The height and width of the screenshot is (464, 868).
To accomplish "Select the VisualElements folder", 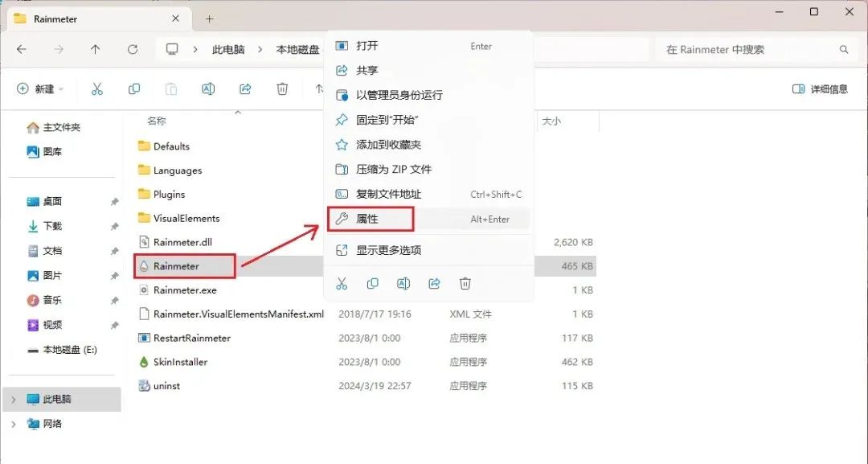I will tap(178, 218).
